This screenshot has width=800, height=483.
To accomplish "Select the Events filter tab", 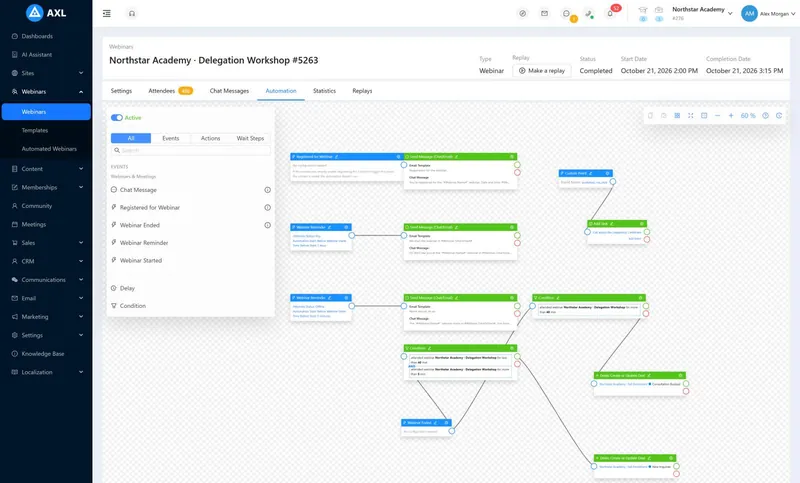I will click(170, 138).
